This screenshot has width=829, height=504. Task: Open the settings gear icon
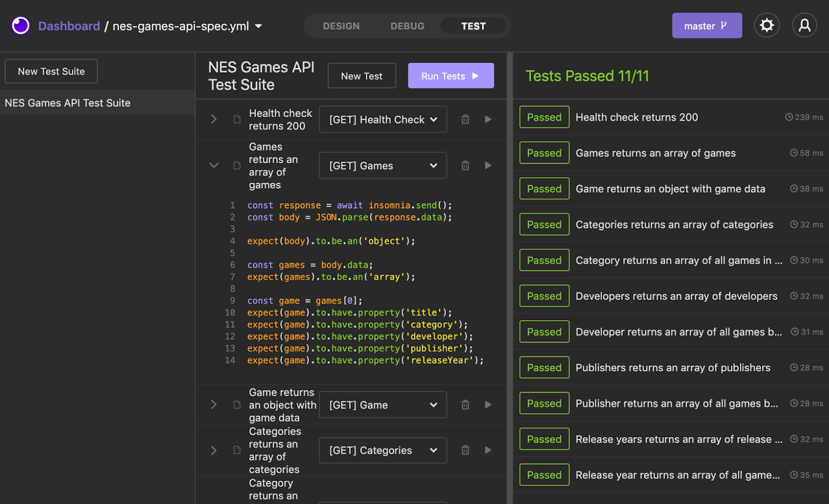pyautogui.click(x=767, y=25)
